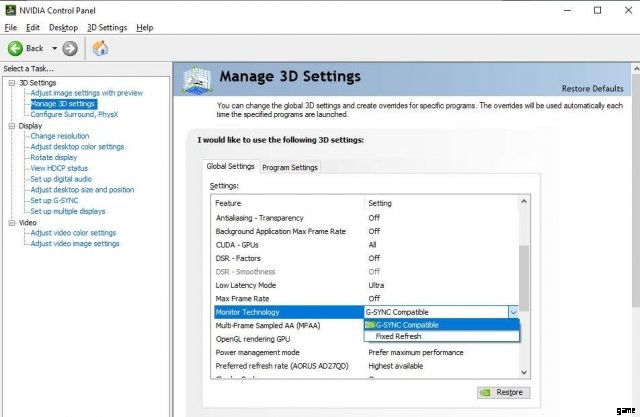Collapse the 3D Settings tree node
Image resolution: width=640 pixels, height=417 pixels.
pos(12,83)
